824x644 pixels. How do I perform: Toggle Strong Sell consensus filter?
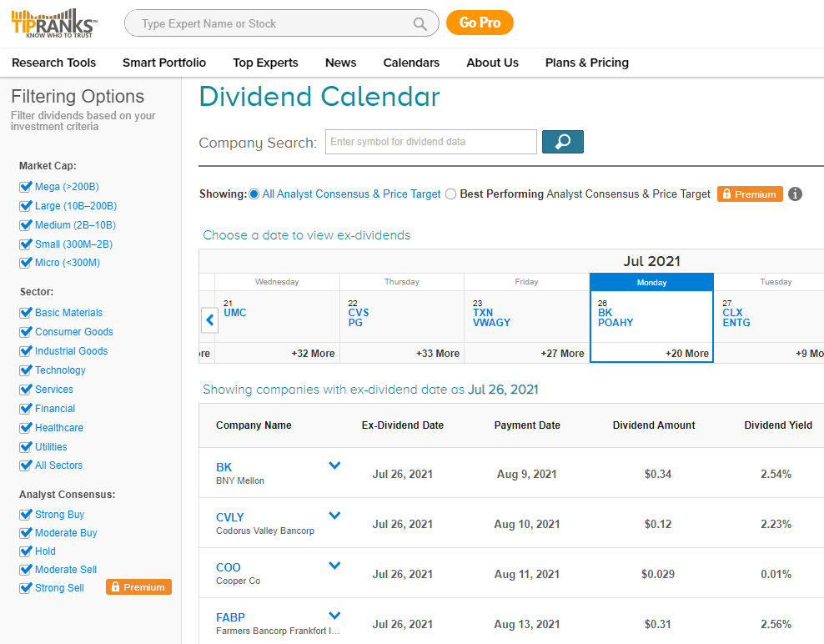(25, 588)
